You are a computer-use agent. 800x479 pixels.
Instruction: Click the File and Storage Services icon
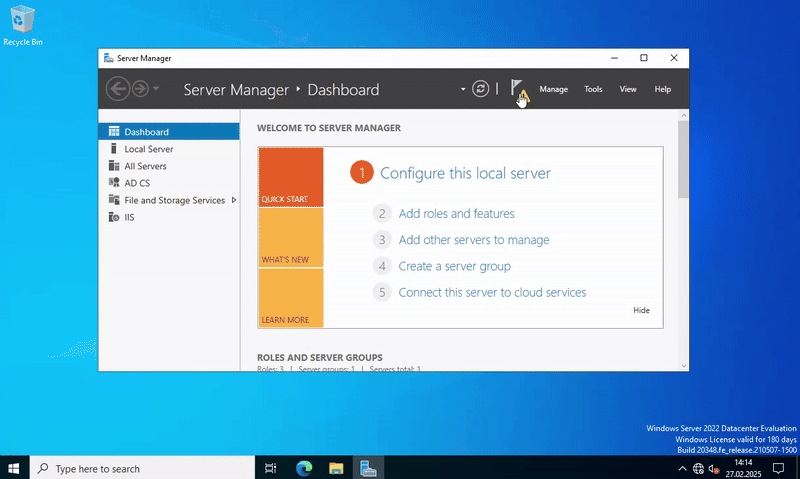pos(114,199)
